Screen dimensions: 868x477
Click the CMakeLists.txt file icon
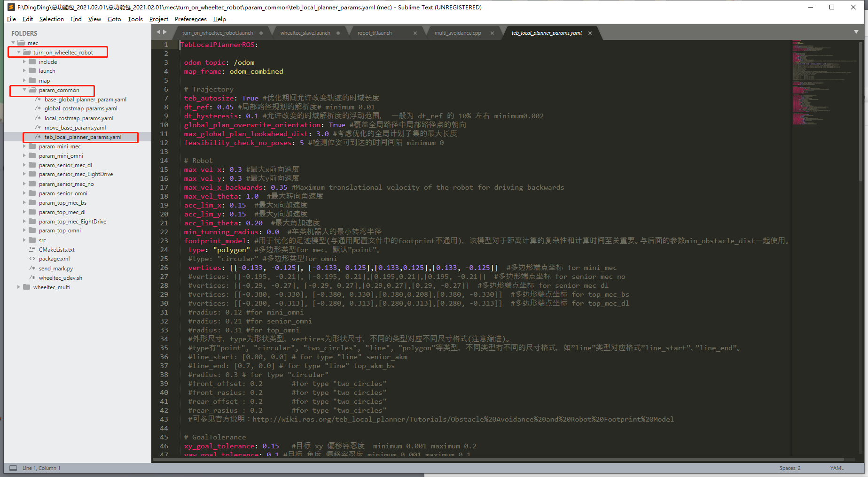coord(32,249)
